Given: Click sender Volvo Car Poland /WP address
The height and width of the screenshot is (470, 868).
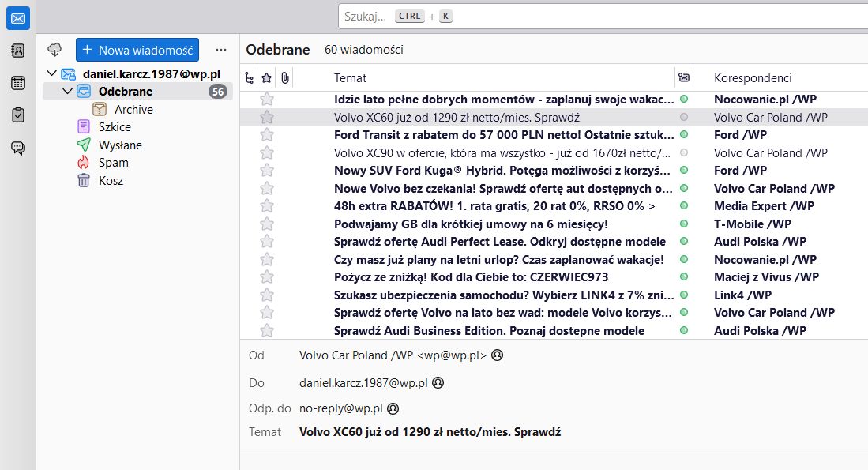Looking at the screenshot, I should click(x=393, y=355).
